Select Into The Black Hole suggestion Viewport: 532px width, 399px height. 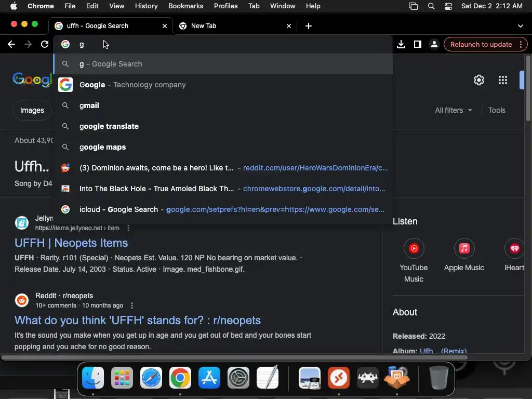(223, 189)
